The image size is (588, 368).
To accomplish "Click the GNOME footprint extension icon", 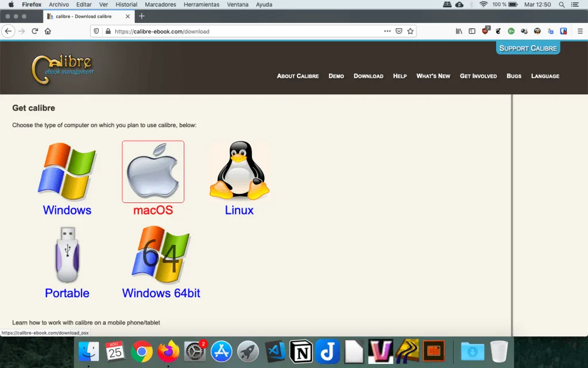I will pyautogui.click(x=498, y=31).
